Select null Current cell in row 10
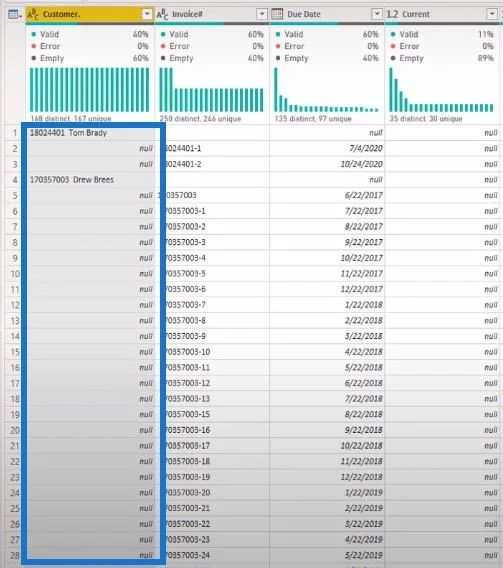The image size is (503, 568). 442,273
